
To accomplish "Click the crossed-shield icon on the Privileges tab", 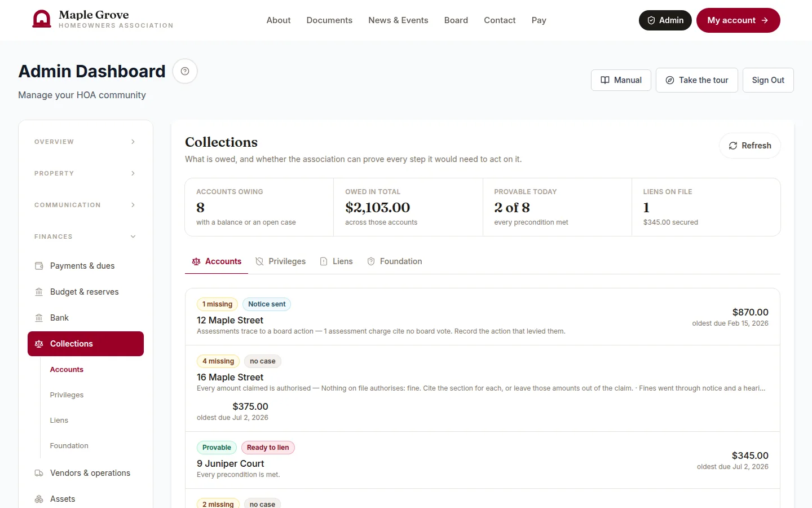I will [259, 261].
